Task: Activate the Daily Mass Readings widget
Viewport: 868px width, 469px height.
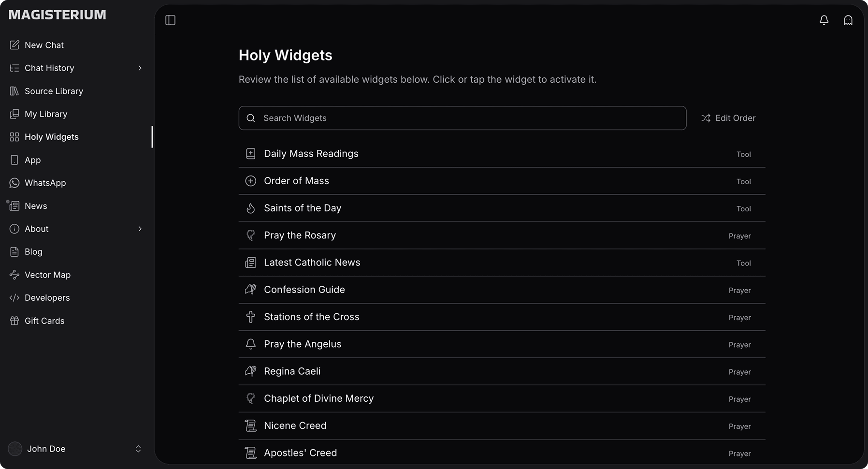Action: [311, 154]
